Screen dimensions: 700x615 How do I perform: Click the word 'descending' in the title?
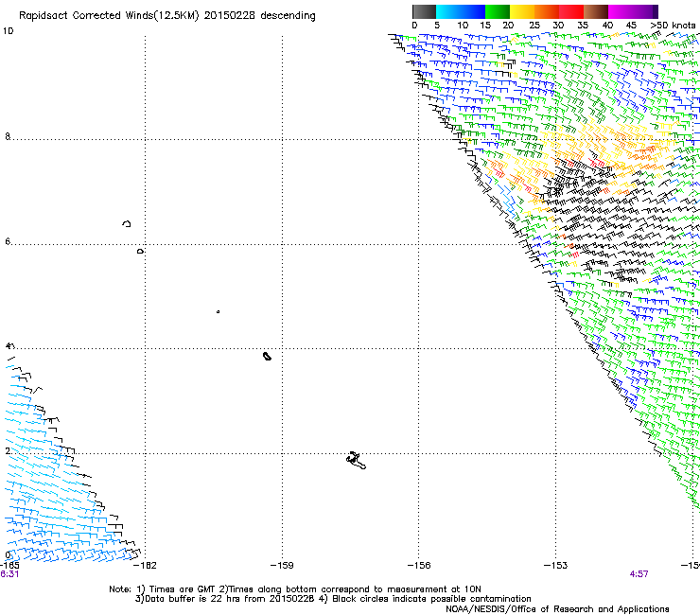(x=288, y=16)
